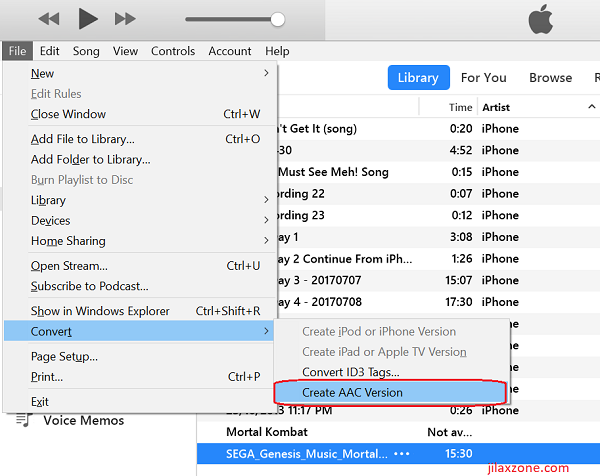The width and height of the screenshot is (600, 476).
Task: Click the rewind previous track button
Action: coord(49,19)
